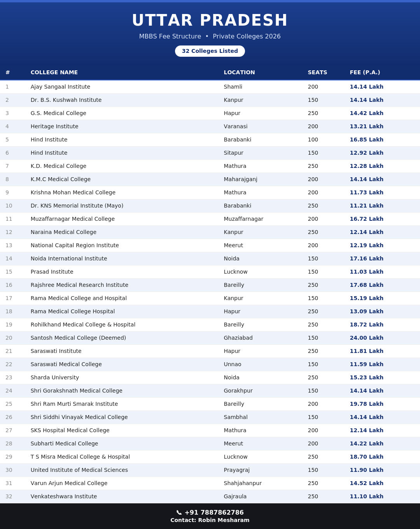This screenshot has height=529, width=420.
Task: Click 'Prasad Institute' college name
Action: tap(52, 272)
